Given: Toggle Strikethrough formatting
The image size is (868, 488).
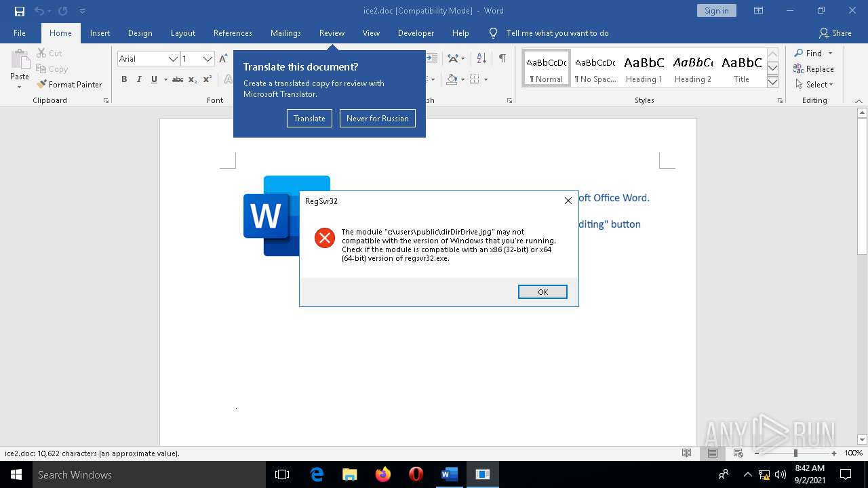Looking at the screenshot, I should coord(178,79).
